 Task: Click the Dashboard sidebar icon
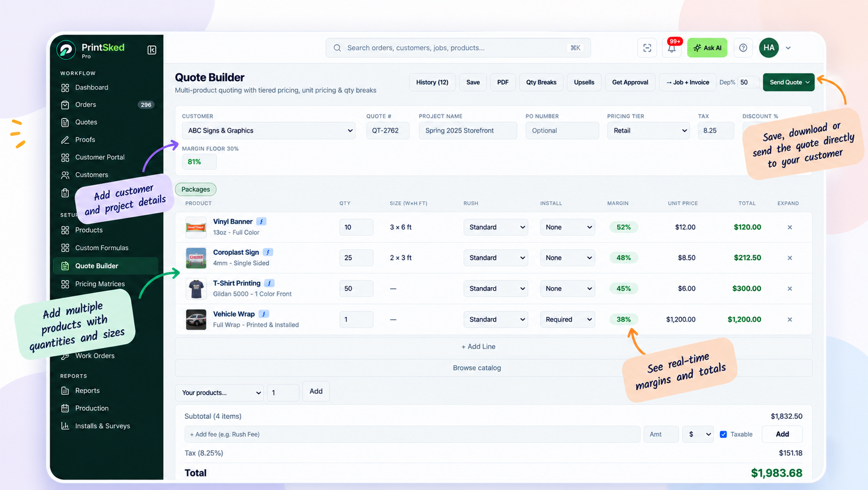tap(65, 87)
